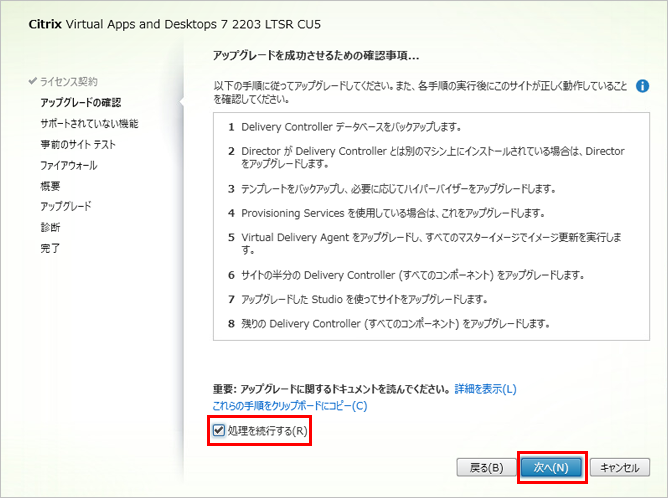This screenshot has height=498, width=668.
Task: Select 概要 step in sidebar
Action: [x=50, y=186]
